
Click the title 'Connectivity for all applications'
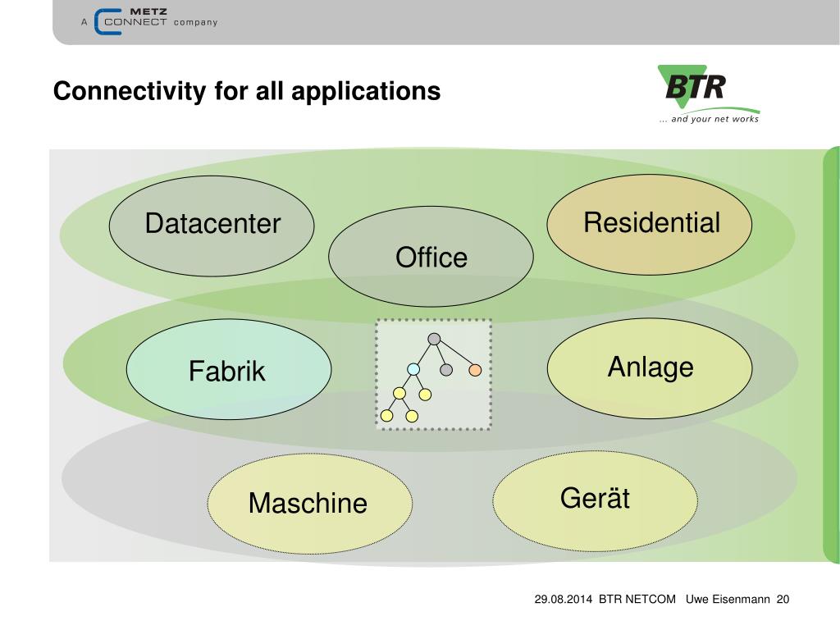tap(247, 90)
